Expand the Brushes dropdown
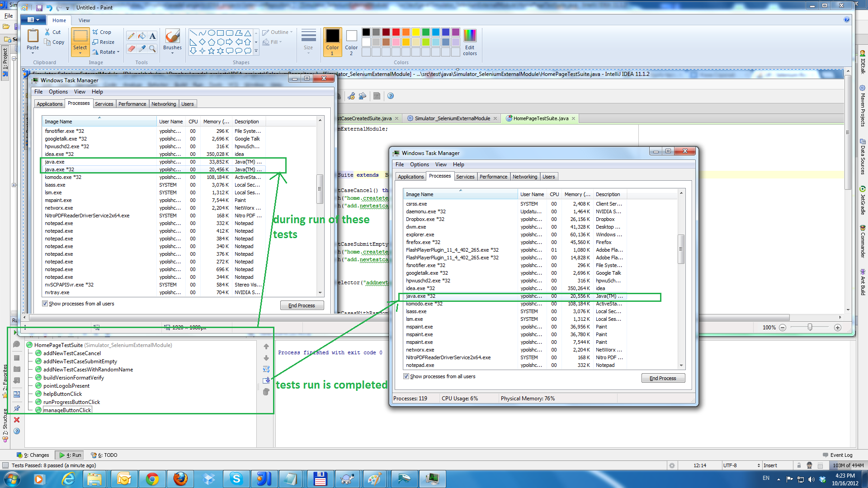868x488 pixels. [172, 53]
